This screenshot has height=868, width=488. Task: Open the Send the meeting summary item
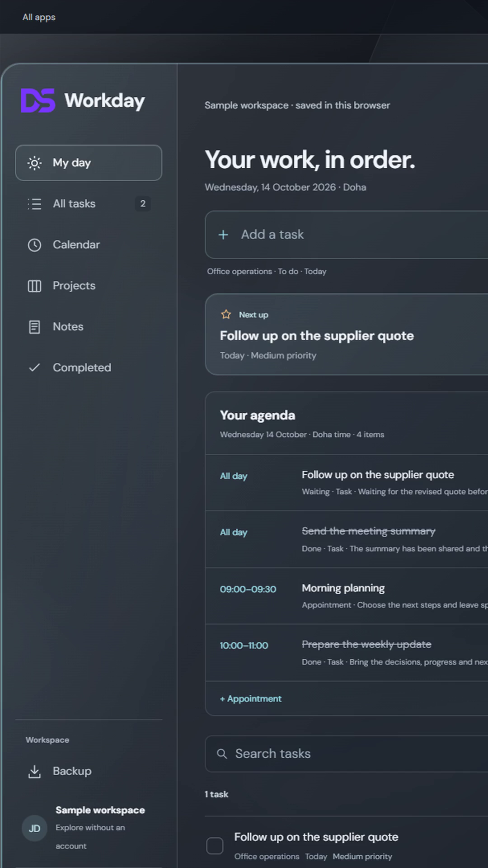(x=347, y=539)
